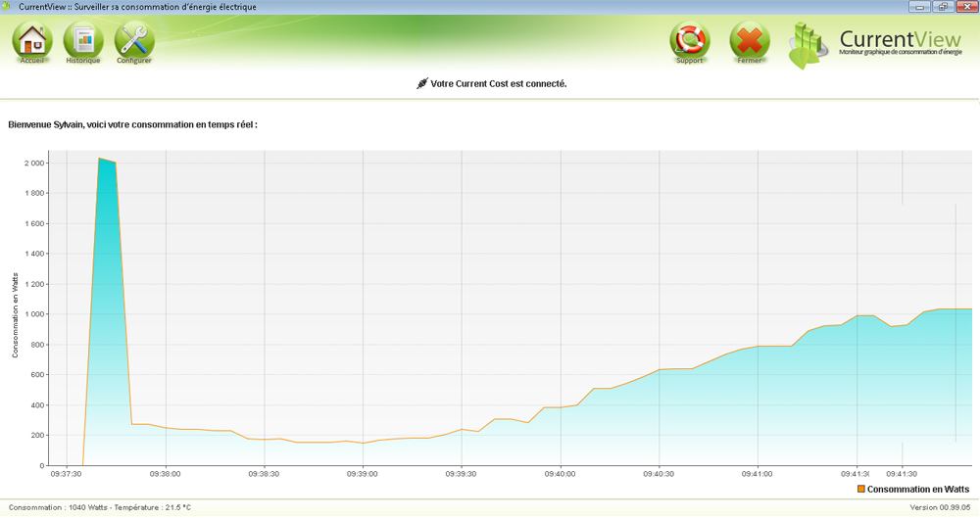
Task: Click 'Votre Current Cost est connecté' message
Action: tap(499, 84)
